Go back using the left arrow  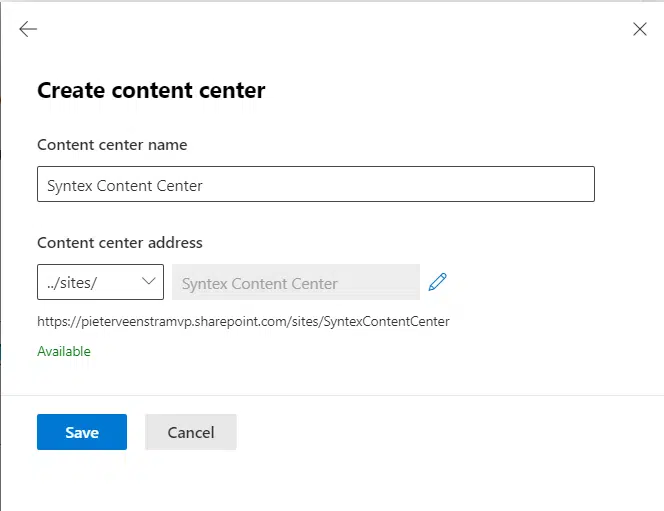(28, 29)
